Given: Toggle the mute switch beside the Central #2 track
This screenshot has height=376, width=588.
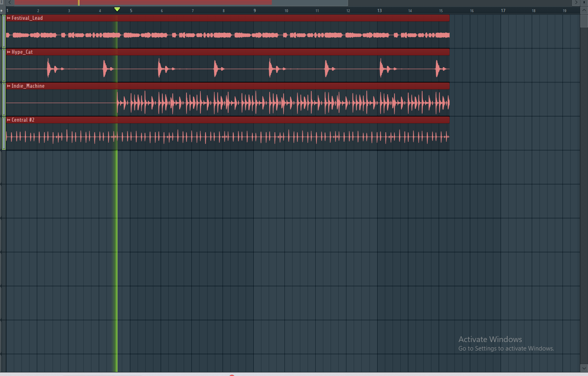Looking at the screenshot, I should click(4, 133).
